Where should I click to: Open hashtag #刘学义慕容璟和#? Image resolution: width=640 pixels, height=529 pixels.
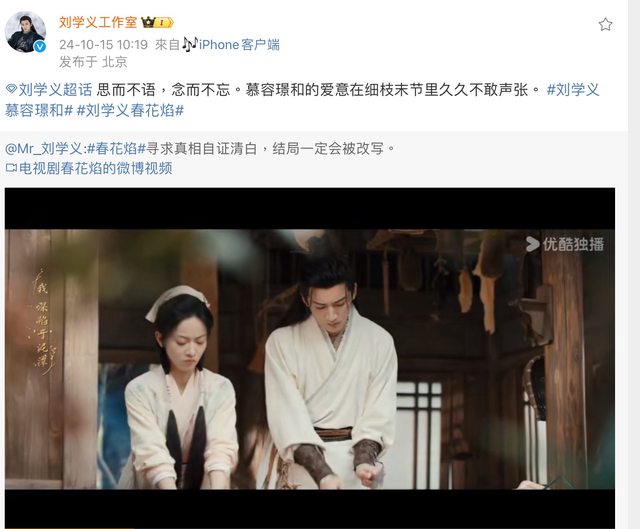pyautogui.click(x=302, y=100)
